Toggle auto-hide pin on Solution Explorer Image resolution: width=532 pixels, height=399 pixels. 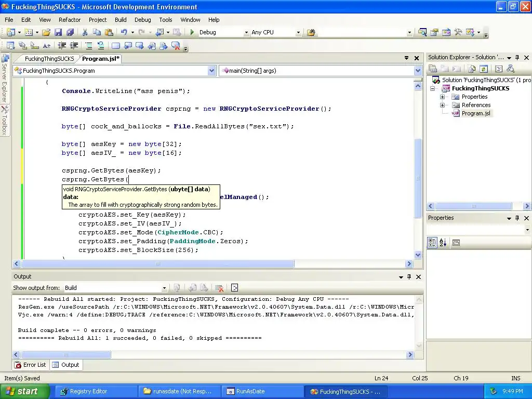[517, 57]
